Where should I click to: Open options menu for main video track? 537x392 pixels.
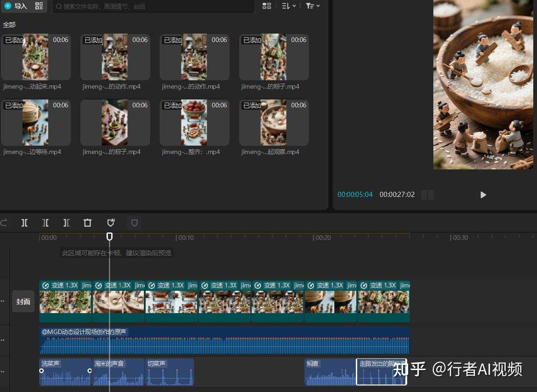(2, 301)
